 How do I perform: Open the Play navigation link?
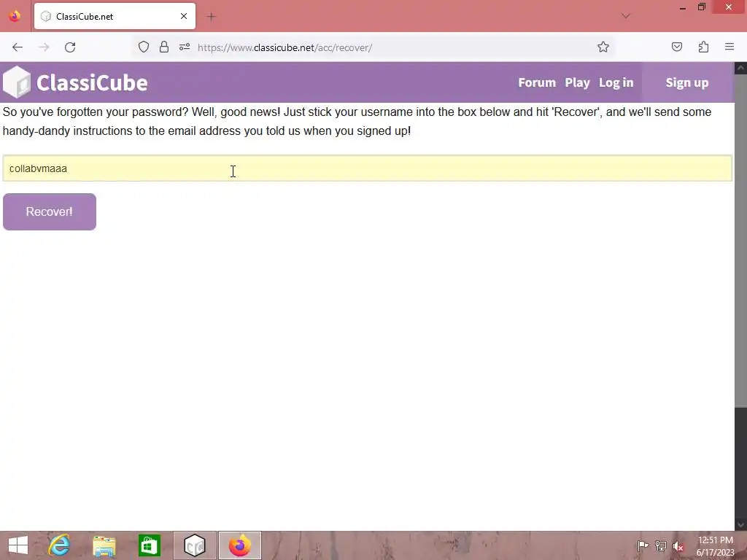click(x=578, y=82)
